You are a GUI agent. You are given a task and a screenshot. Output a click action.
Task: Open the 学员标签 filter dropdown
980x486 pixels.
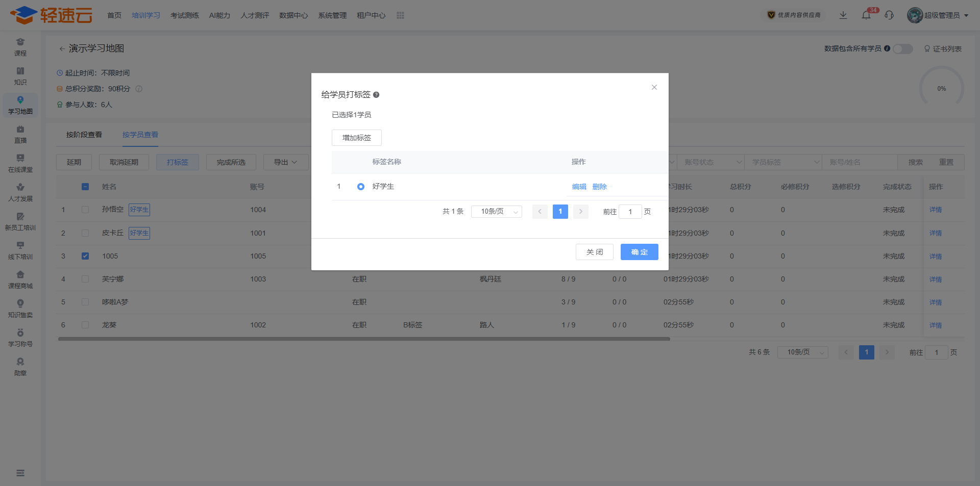click(783, 162)
